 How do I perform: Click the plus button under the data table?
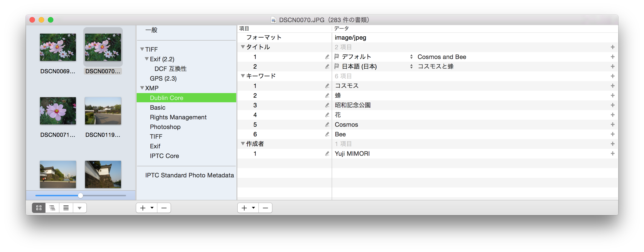244,208
